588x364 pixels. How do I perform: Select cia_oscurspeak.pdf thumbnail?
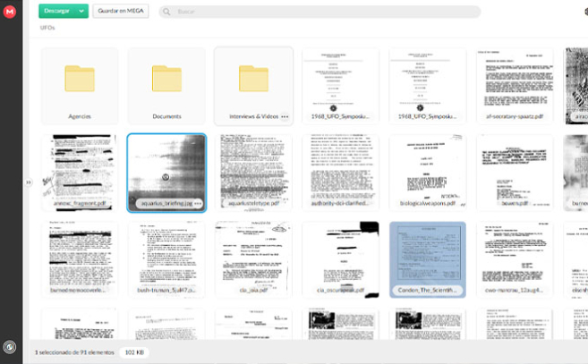pos(340,259)
